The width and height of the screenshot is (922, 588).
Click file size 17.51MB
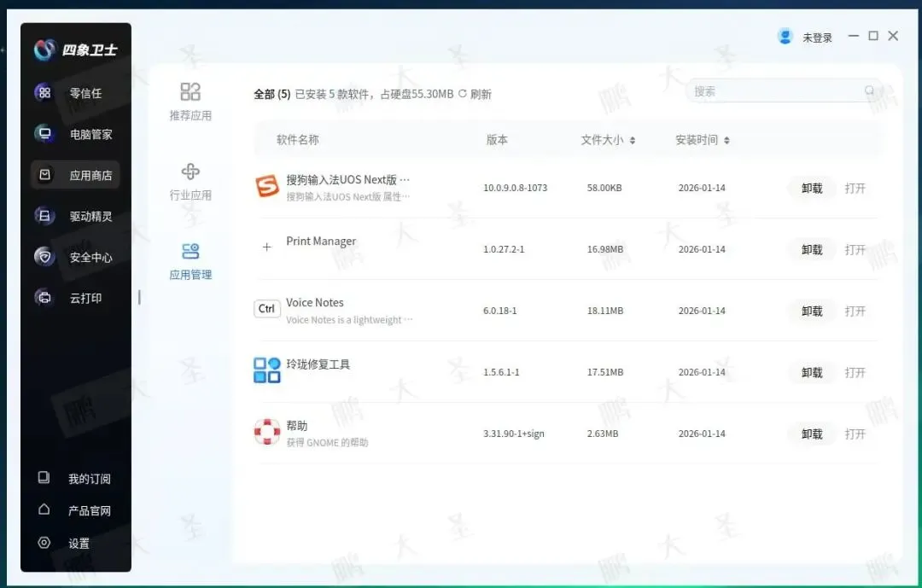(x=605, y=372)
